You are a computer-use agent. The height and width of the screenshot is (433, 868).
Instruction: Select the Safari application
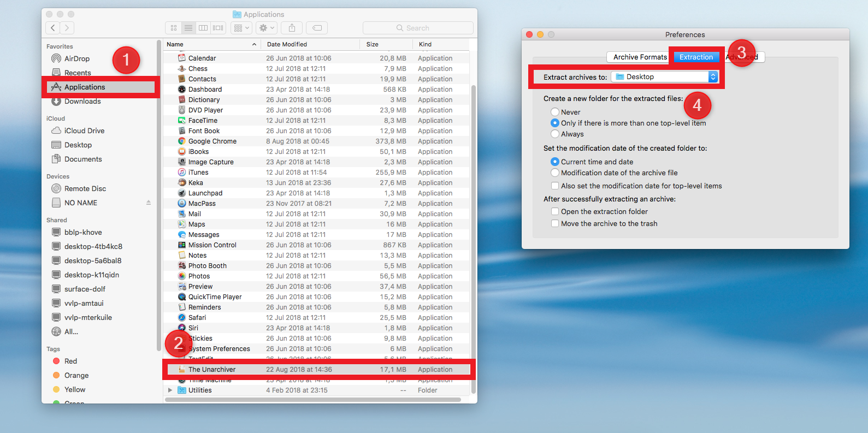[x=316, y=317]
